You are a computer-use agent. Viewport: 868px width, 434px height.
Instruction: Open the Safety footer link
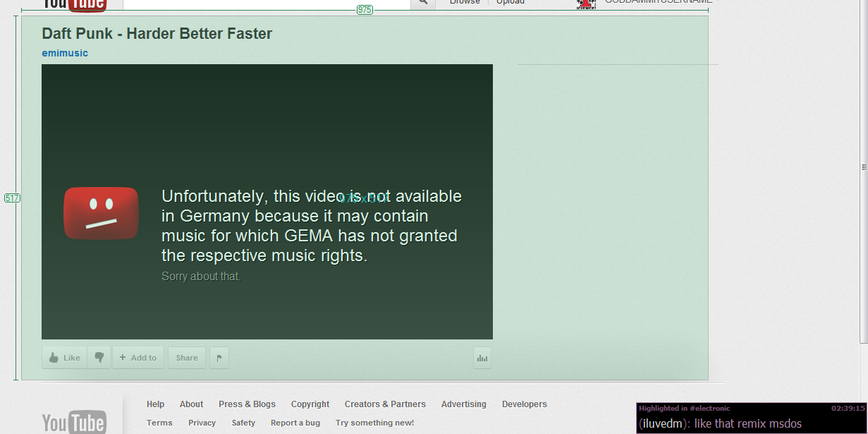(x=243, y=423)
